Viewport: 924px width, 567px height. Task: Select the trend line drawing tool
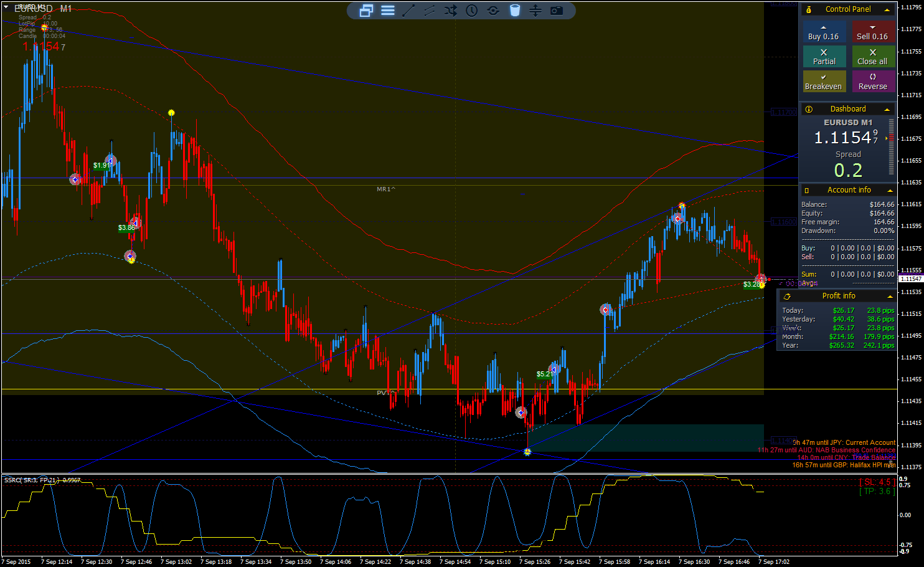click(x=408, y=11)
